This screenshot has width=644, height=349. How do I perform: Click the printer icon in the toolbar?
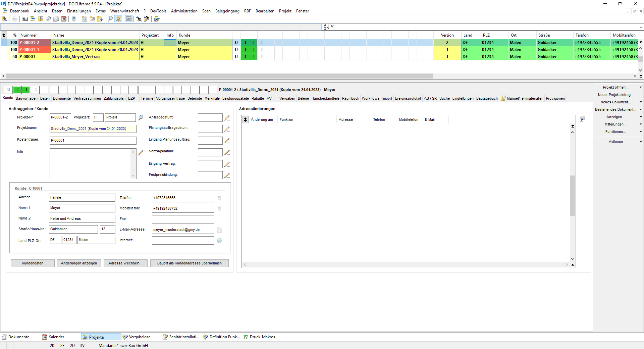(x=14, y=19)
